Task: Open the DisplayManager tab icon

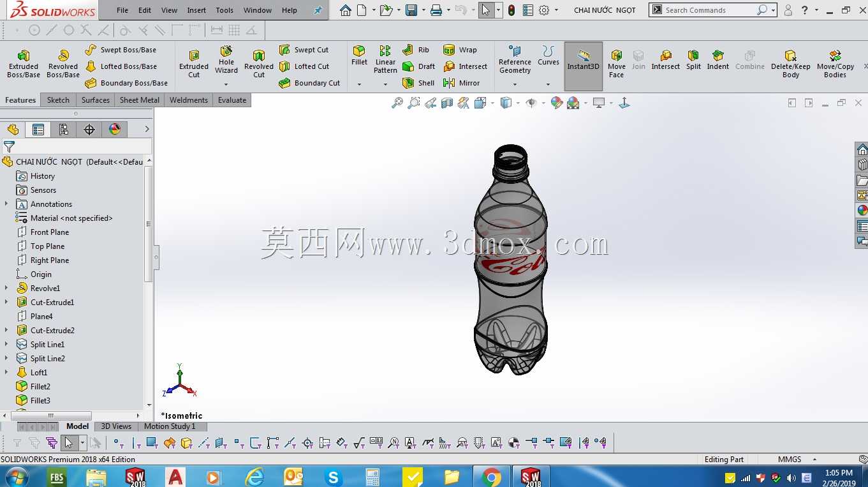Action: pos(115,130)
